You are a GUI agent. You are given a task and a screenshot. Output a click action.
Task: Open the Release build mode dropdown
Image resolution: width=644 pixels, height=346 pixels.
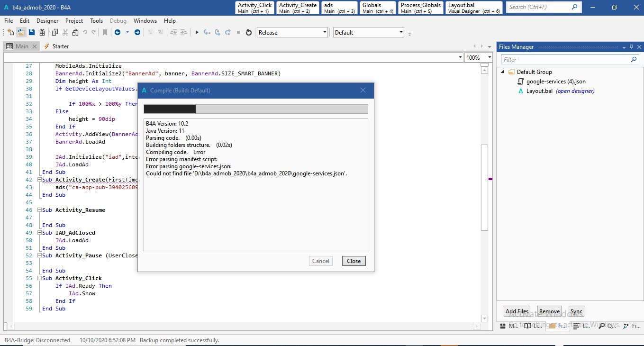coord(292,32)
